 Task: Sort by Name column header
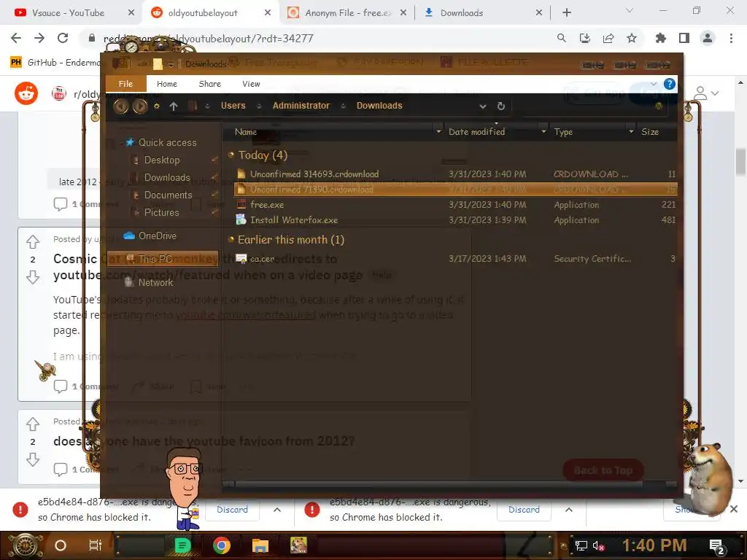246,132
